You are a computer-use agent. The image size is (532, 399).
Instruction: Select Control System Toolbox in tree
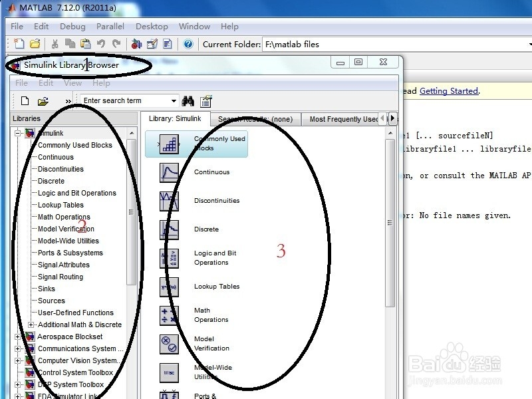[x=75, y=372]
